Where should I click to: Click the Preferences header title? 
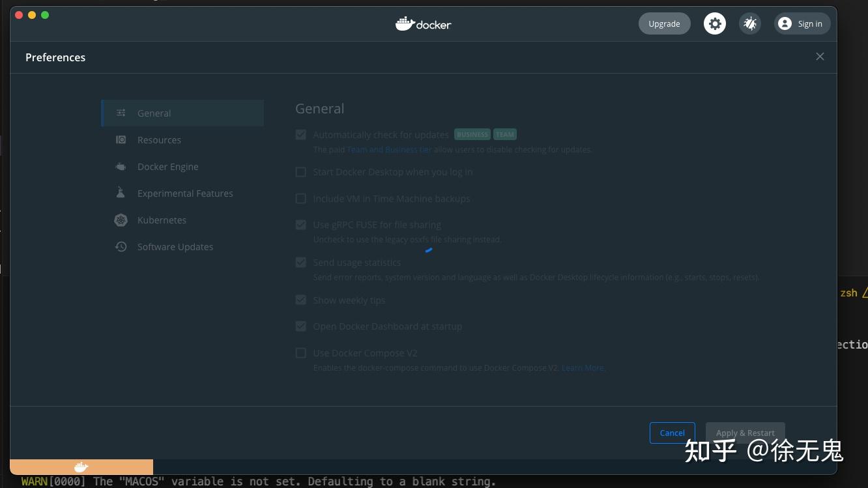(55, 57)
